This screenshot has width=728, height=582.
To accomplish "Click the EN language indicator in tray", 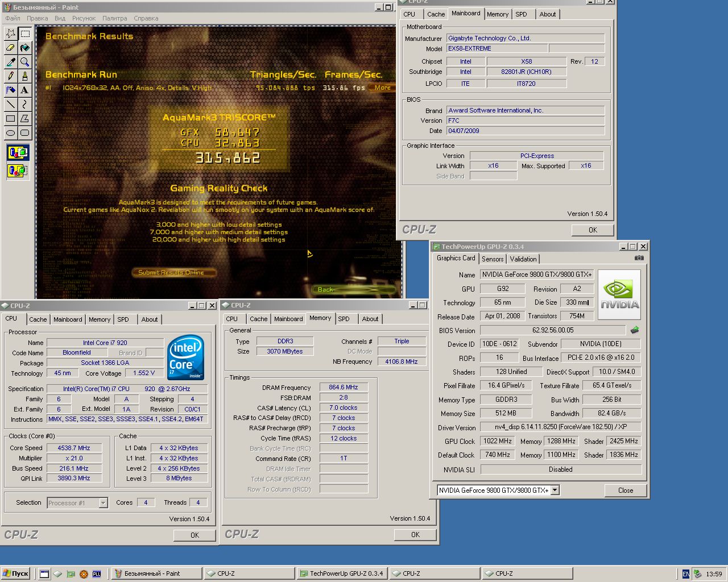I will click(686, 574).
